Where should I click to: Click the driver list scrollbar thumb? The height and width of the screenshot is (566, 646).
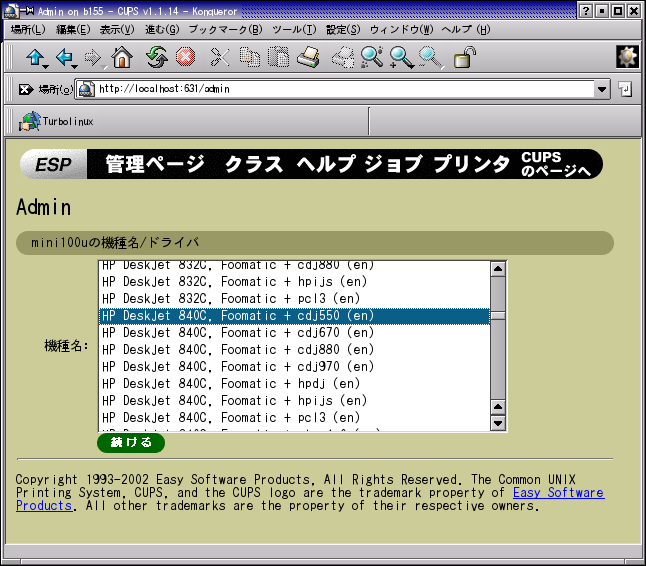(498, 316)
